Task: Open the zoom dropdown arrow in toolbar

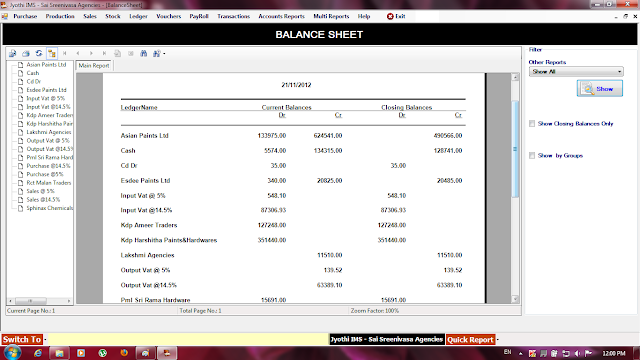Action: (164, 53)
